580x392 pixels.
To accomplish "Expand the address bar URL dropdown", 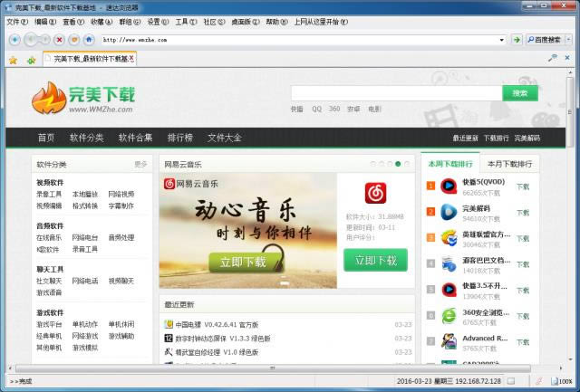I will 501,40.
